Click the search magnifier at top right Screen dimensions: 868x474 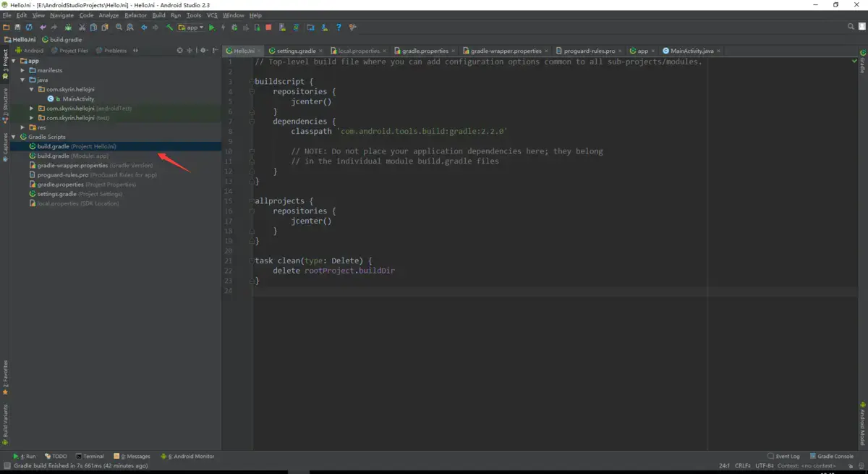pyautogui.click(x=851, y=27)
